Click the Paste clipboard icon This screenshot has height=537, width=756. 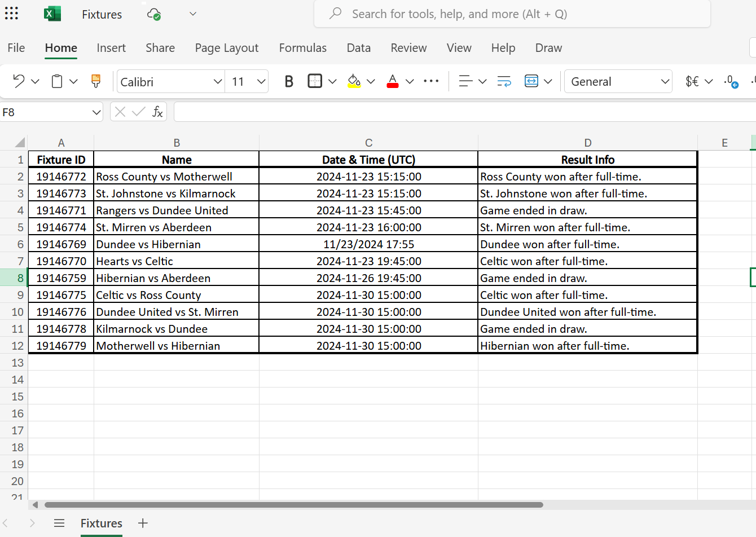57,81
